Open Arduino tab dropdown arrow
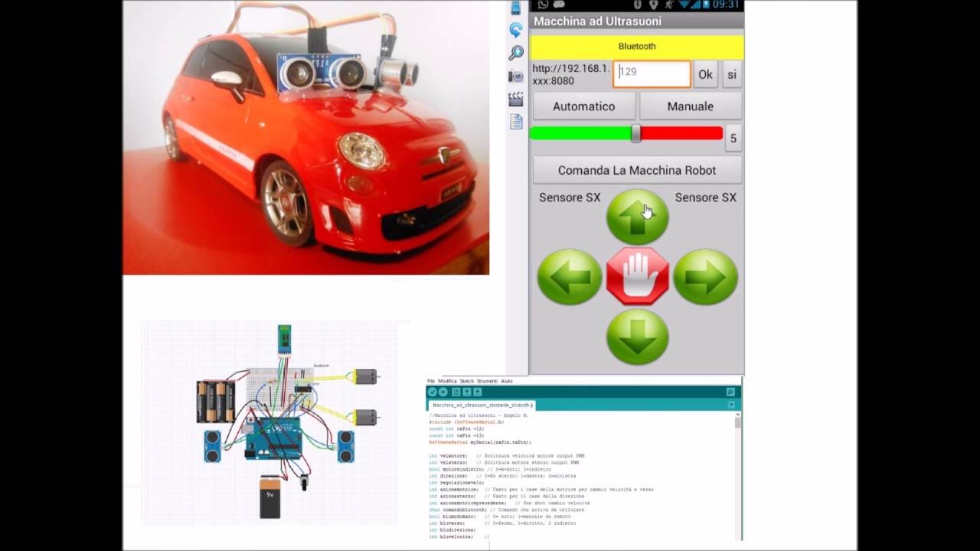 coord(731,405)
